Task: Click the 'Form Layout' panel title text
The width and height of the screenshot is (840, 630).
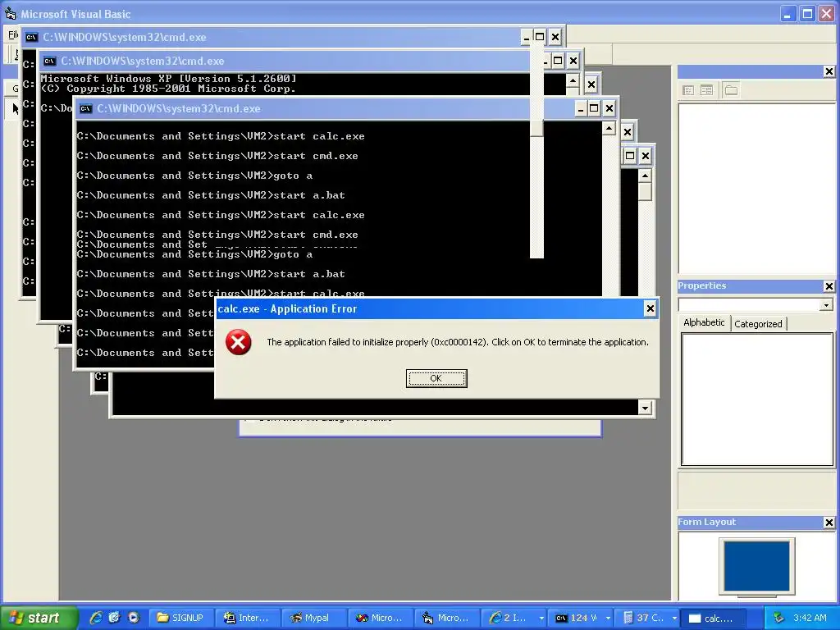Action: pyautogui.click(x=706, y=522)
